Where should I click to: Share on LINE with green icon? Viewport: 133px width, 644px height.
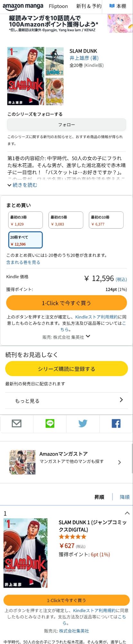[50, 423]
